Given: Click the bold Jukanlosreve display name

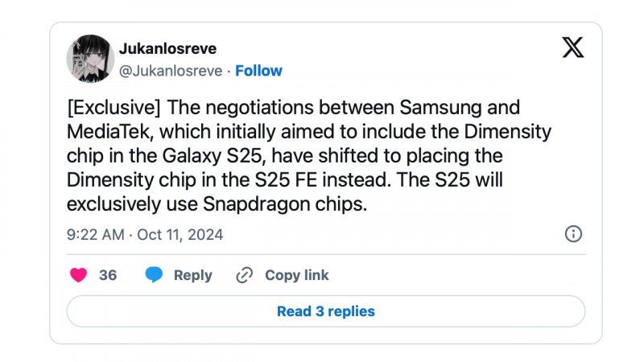Looking at the screenshot, I should (x=167, y=49).
